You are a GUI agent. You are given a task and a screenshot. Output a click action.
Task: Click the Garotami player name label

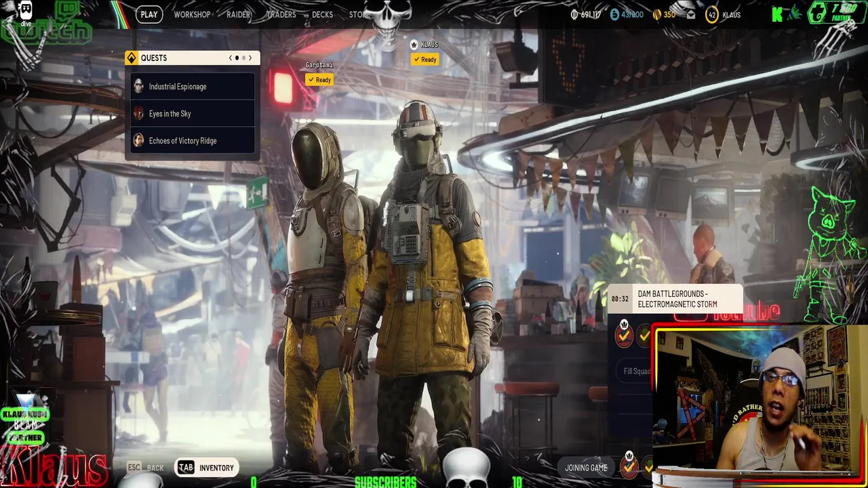319,65
